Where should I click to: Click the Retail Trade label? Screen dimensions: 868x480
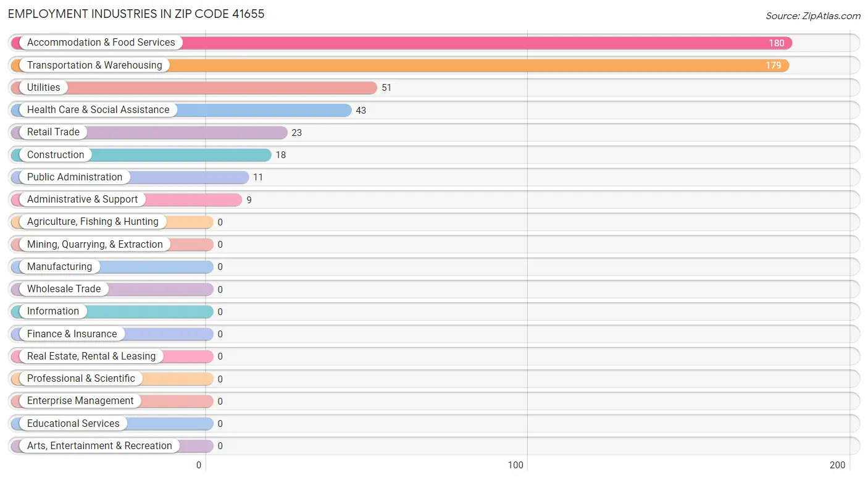53,132
